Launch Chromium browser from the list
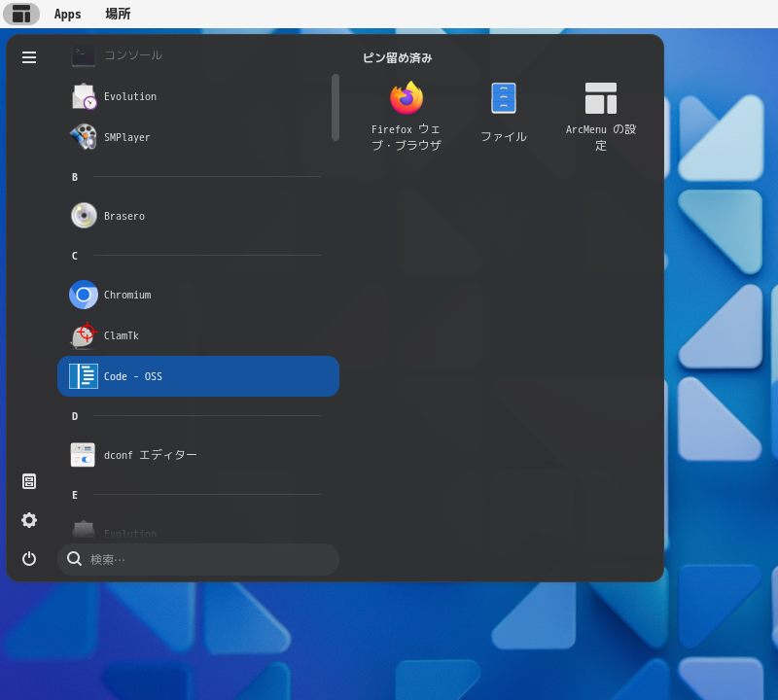This screenshot has height=700, width=778. click(198, 295)
